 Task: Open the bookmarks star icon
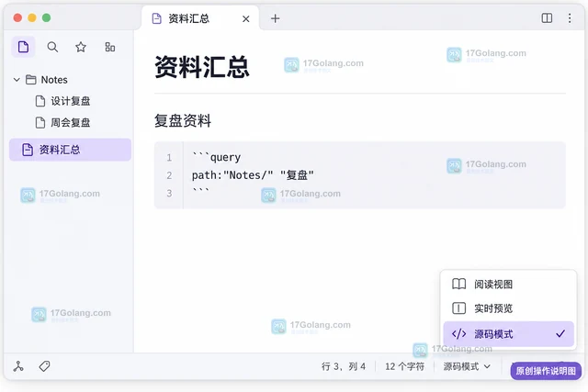(81, 47)
